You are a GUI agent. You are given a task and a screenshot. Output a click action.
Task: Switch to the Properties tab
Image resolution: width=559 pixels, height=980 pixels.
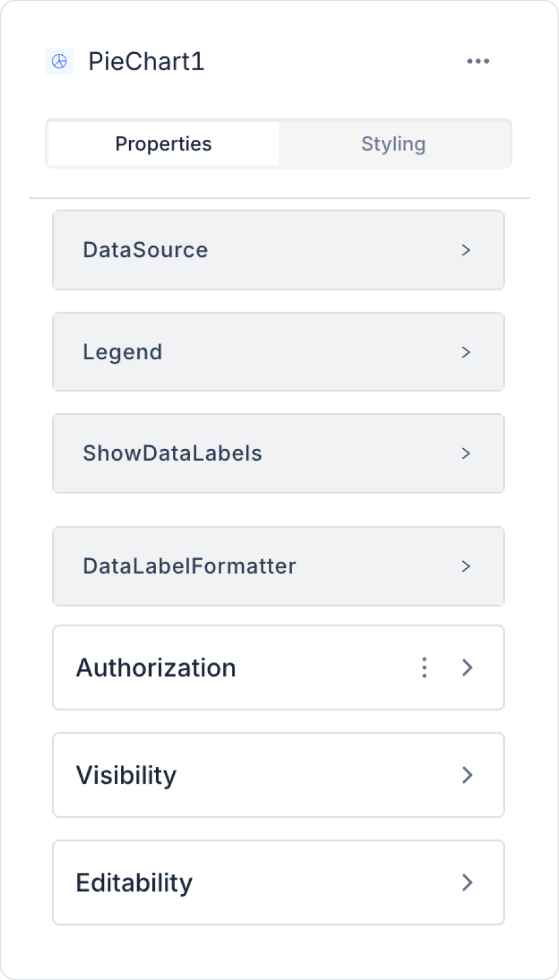(x=164, y=144)
